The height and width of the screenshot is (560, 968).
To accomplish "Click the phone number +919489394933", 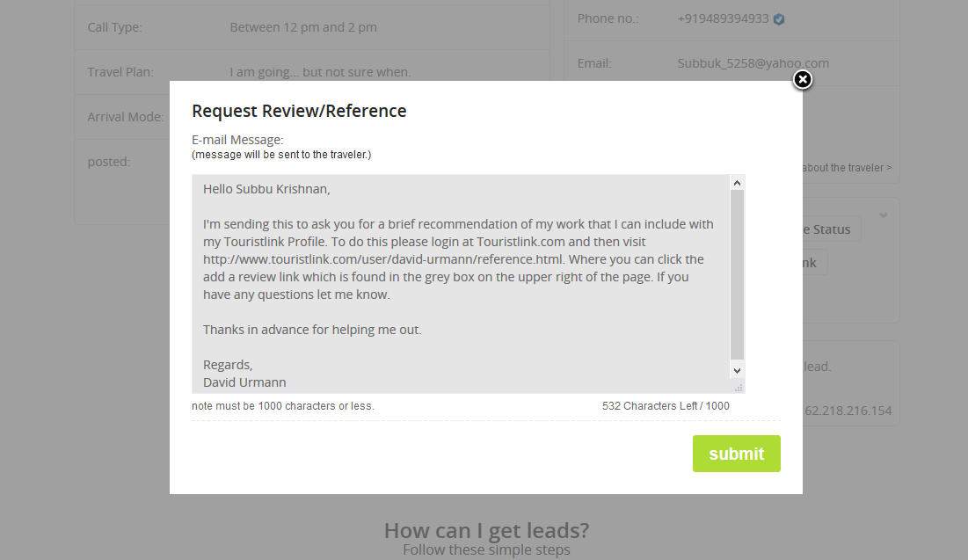I will [x=723, y=18].
